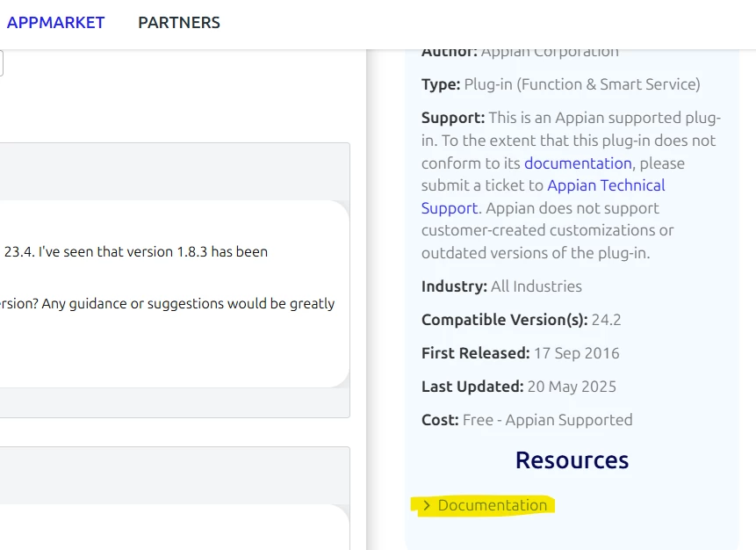
Task: Click the bold Support: label
Action: click(453, 118)
